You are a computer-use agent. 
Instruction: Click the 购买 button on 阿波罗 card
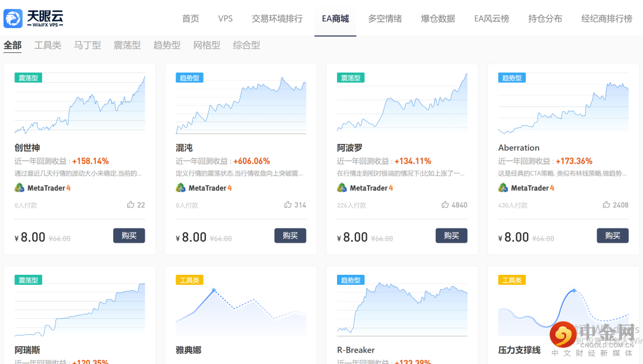pos(451,236)
